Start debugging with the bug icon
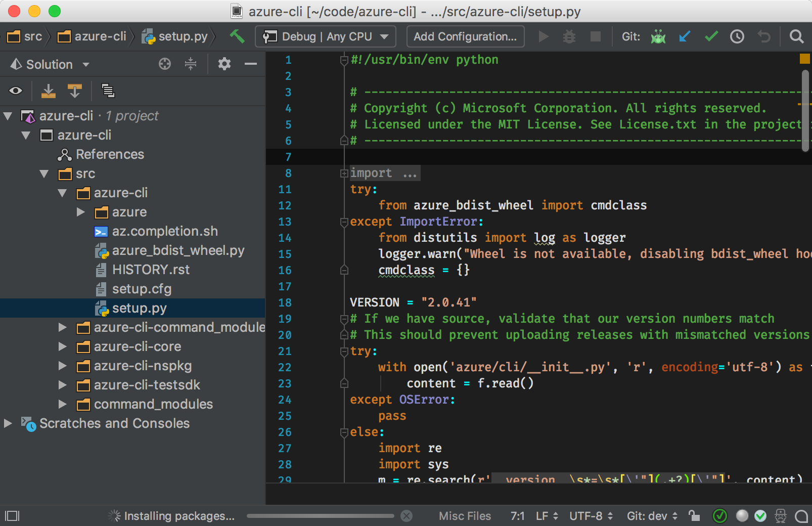Viewport: 812px width, 526px height. tap(569, 36)
